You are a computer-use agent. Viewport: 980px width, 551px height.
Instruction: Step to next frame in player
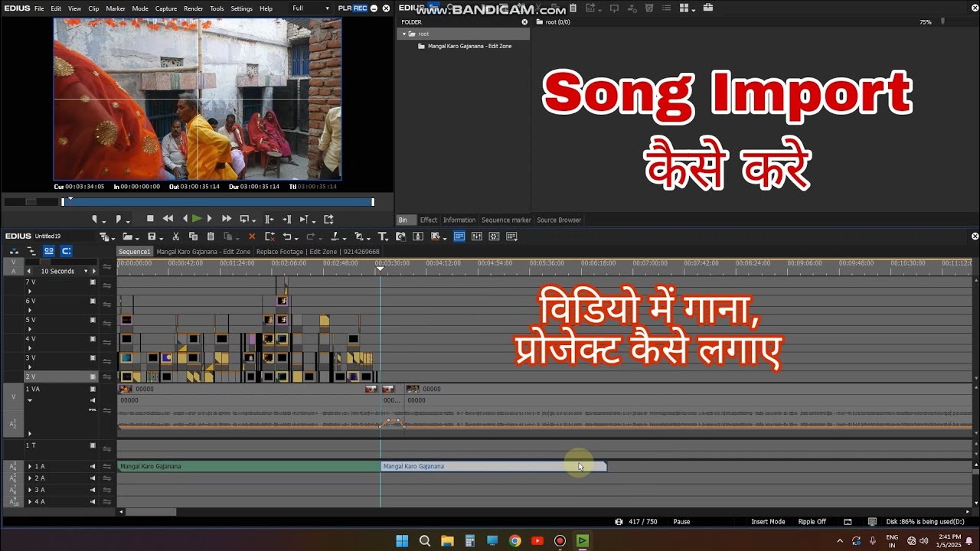[210, 219]
